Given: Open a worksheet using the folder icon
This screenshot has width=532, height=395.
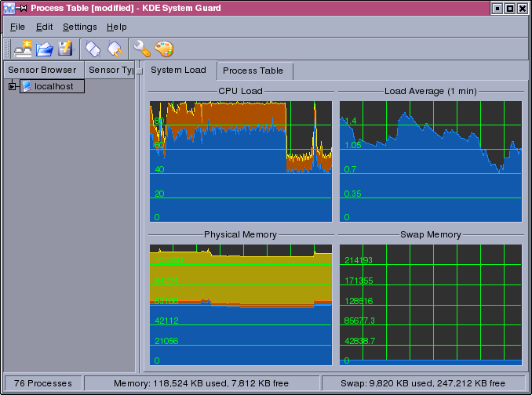Looking at the screenshot, I should point(45,49).
